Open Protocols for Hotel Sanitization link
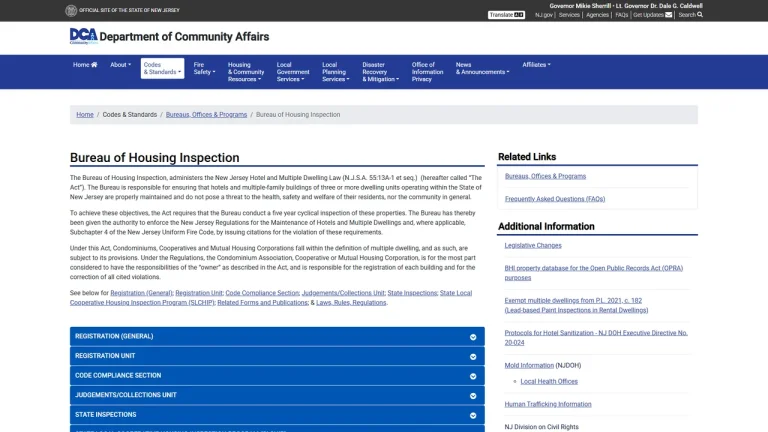768x432 pixels. coord(596,337)
